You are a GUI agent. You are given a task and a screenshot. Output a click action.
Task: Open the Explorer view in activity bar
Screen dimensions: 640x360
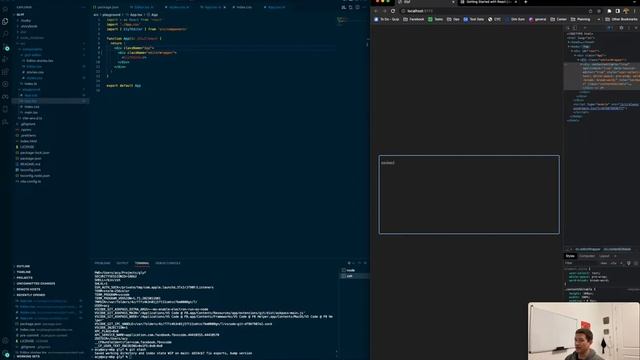tap(5, 21)
